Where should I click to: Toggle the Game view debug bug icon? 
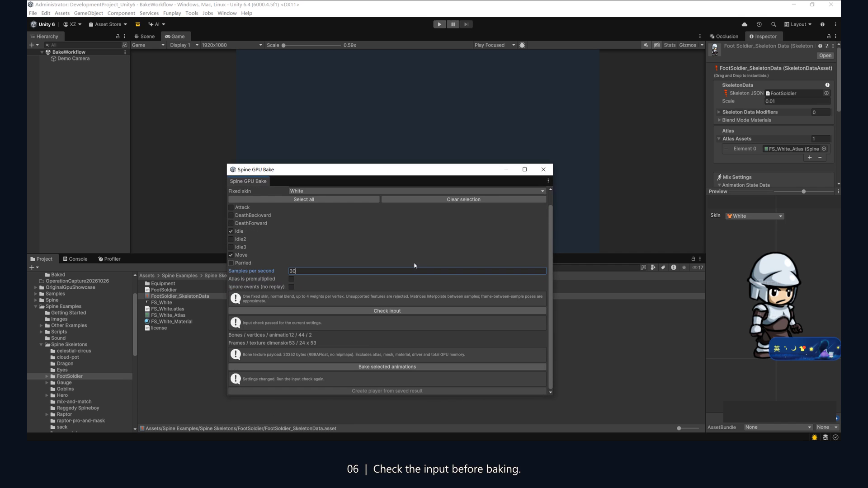(522, 45)
